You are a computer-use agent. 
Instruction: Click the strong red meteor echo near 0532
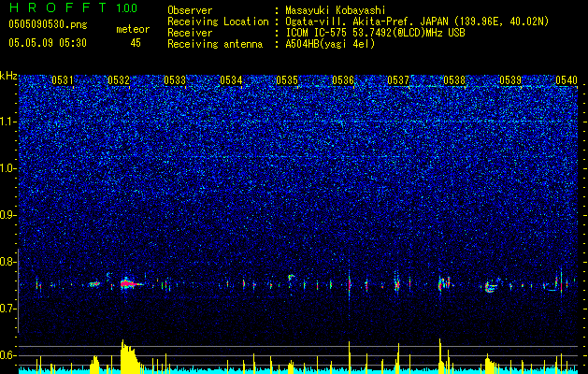[x=129, y=284]
